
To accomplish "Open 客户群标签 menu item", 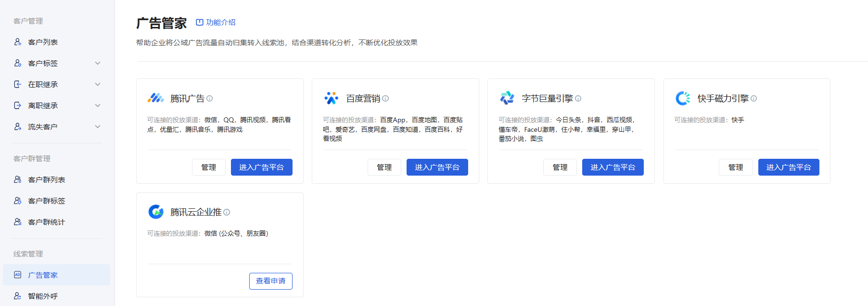I will (x=57, y=201).
